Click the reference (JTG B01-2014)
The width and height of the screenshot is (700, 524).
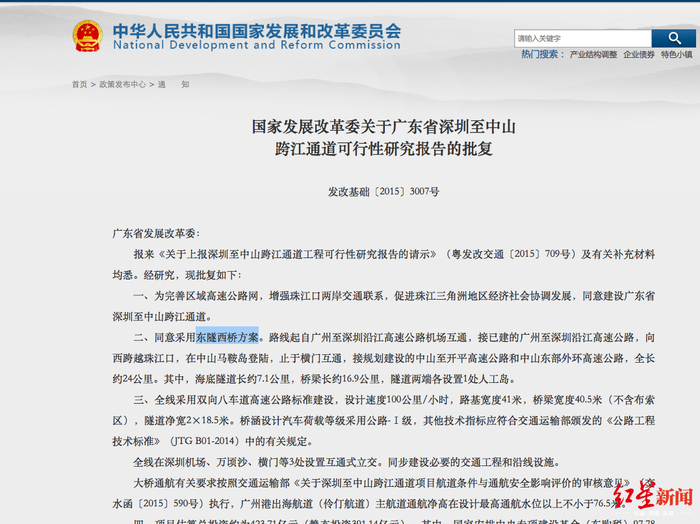coord(204,441)
